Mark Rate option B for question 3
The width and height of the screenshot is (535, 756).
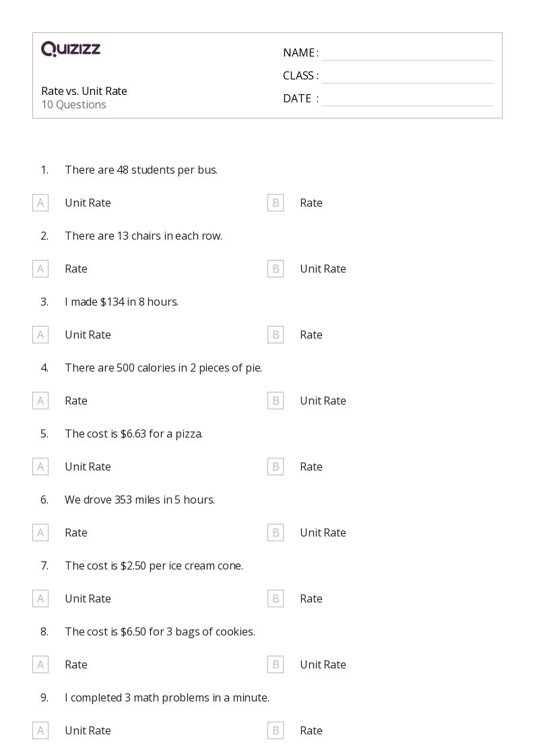pyautogui.click(x=276, y=335)
